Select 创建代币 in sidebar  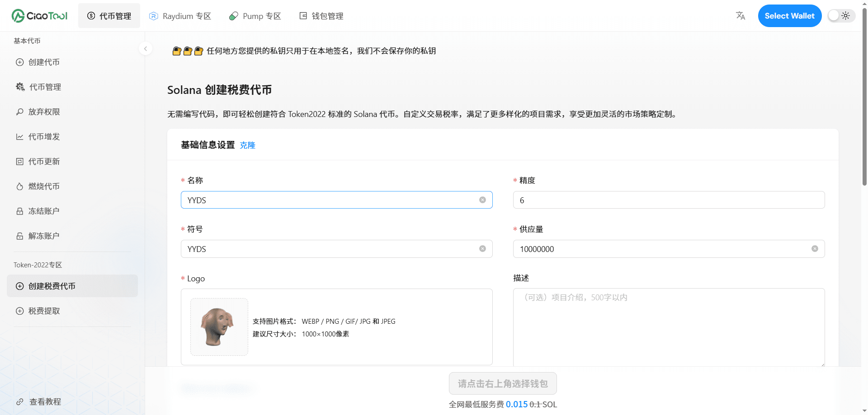coord(44,62)
